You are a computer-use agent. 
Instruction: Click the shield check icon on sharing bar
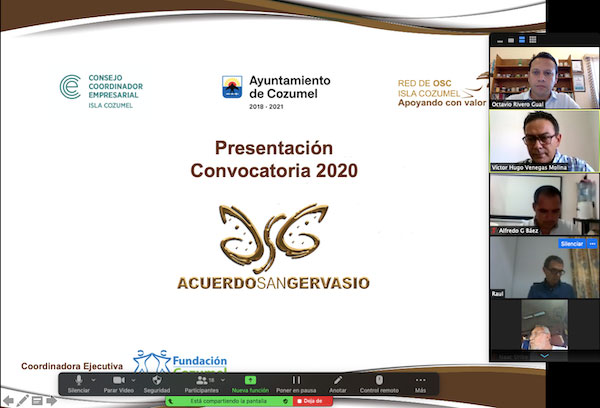pos(285,401)
